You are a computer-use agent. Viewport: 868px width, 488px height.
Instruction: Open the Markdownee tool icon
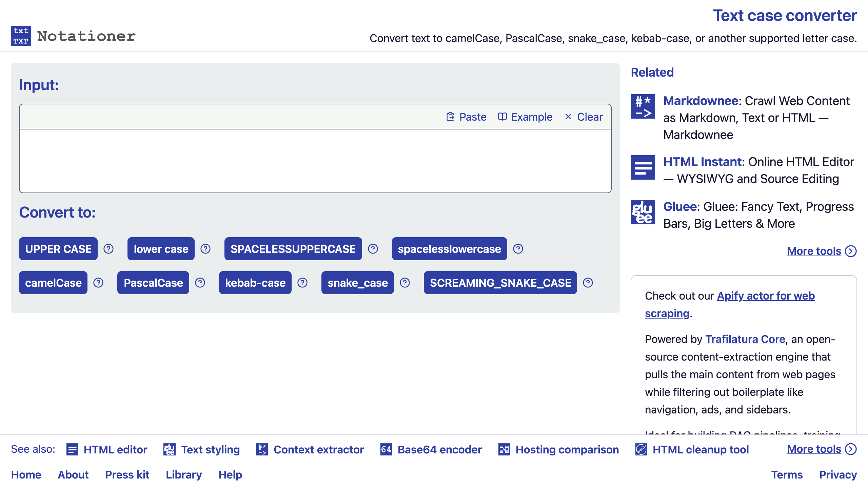pyautogui.click(x=643, y=106)
